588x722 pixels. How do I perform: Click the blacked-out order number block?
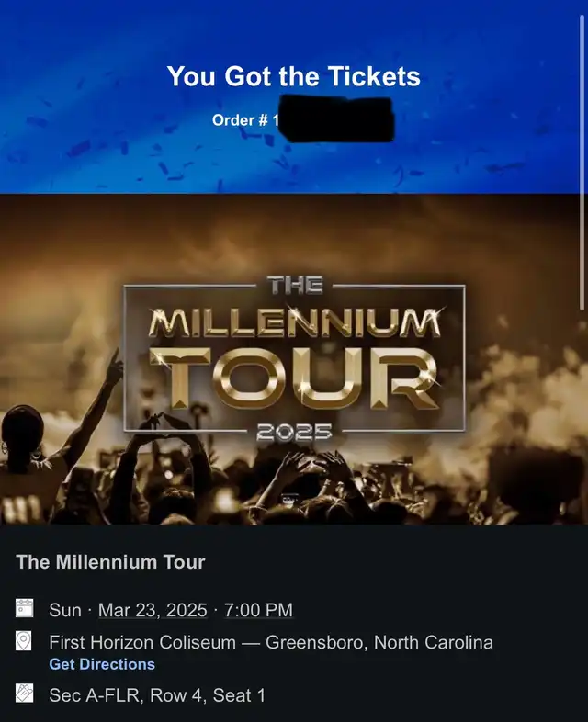[x=337, y=118]
